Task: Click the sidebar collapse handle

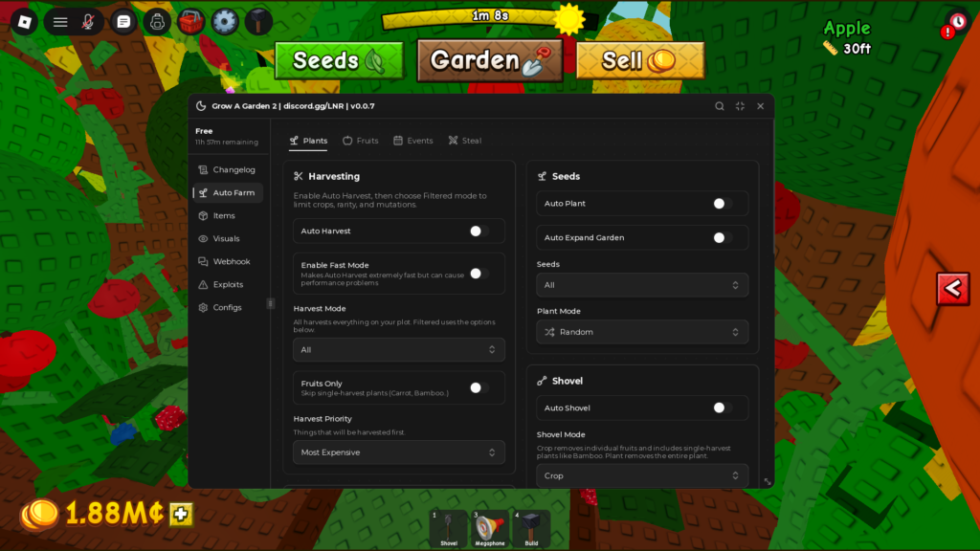Action: click(270, 303)
